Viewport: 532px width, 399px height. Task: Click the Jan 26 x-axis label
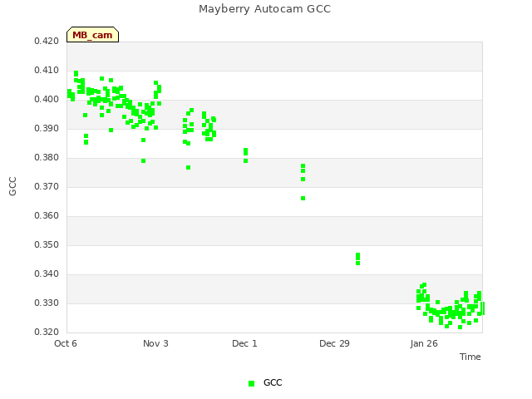[x=424, y=343]
